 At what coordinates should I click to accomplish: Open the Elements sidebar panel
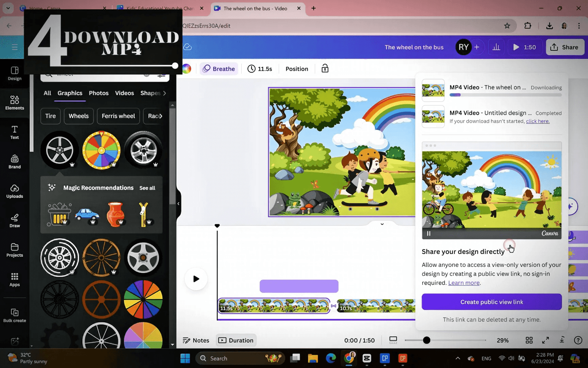[x=15, y=103]
